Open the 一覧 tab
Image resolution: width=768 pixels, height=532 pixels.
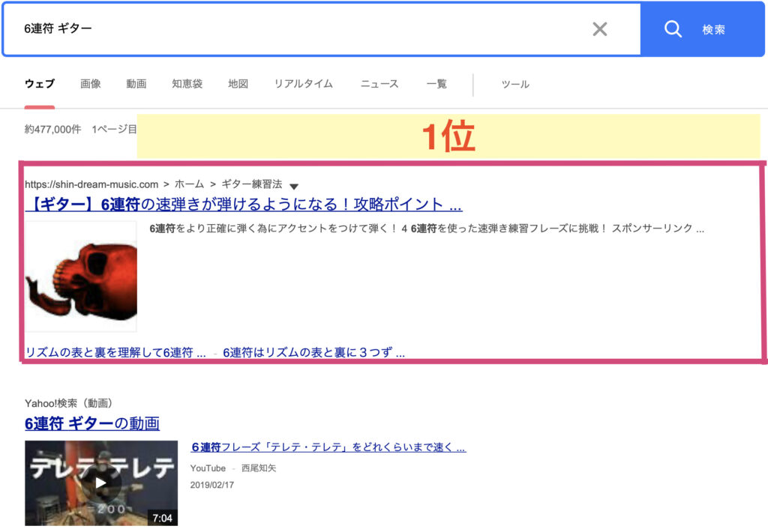tap(436, 84)
